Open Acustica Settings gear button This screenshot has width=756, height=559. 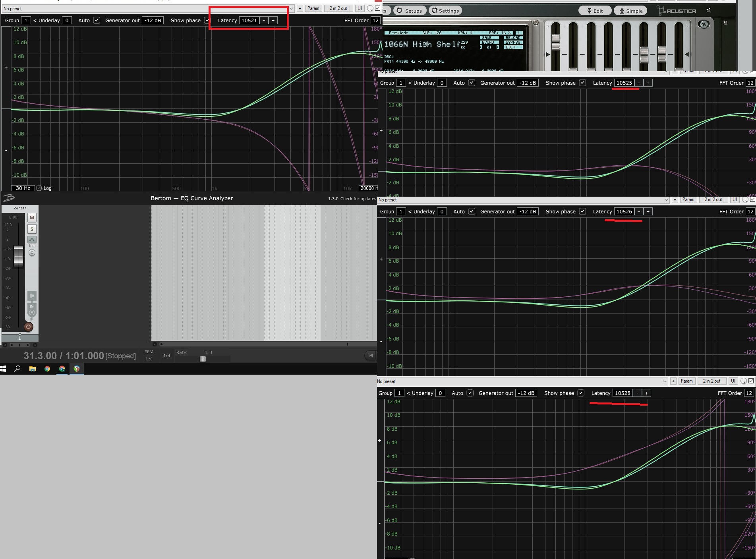445,11
